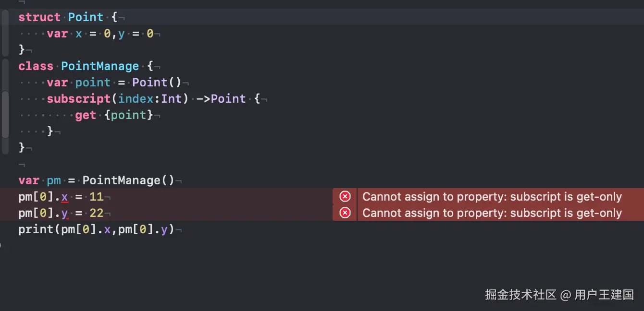Fold the subscript block using the gutter ribbon
The height and width of the screenshot is (311, 644).
pyautogui.click(x=5, y=115)
